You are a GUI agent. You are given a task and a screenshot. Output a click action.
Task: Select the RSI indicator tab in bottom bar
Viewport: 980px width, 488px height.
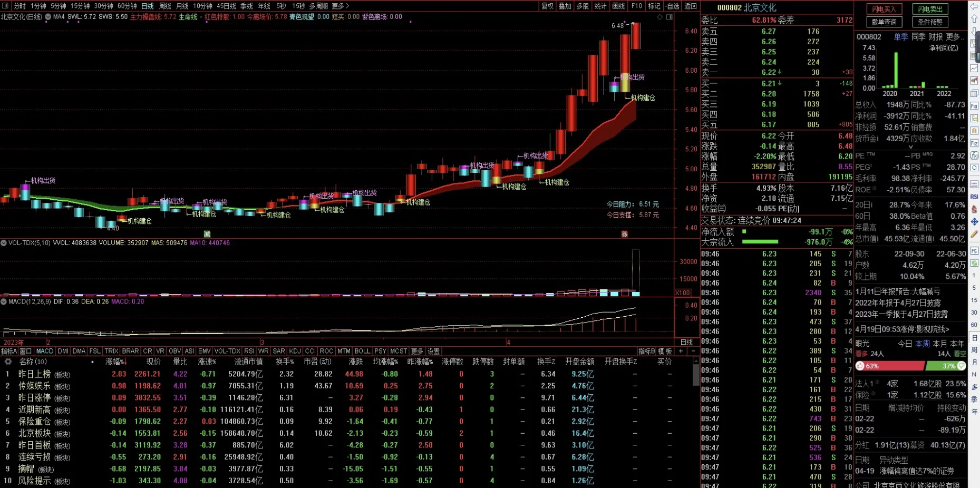click(249, 351)
